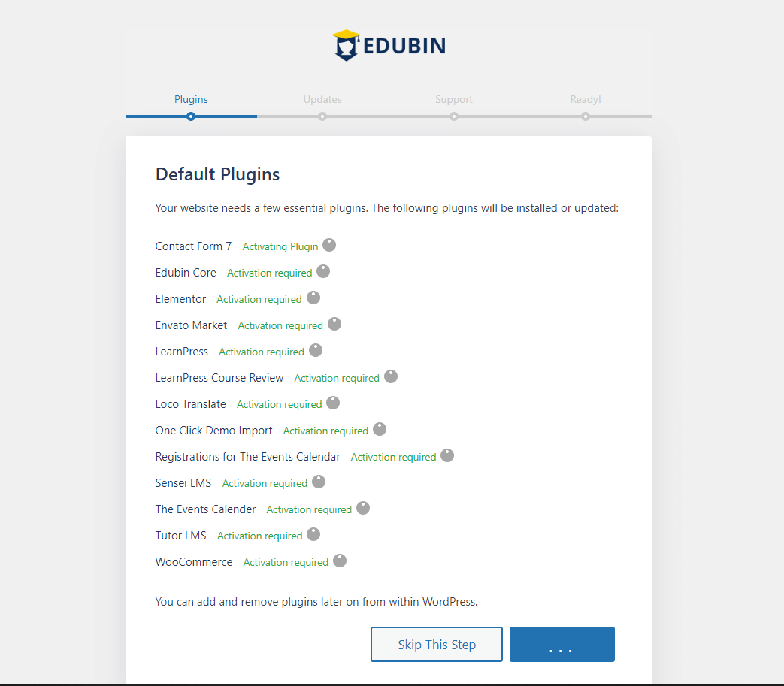The width and height of the screenshot is (784, 686).
Task: Click the status icon beside WooCommerce
Action: [340, 561]
